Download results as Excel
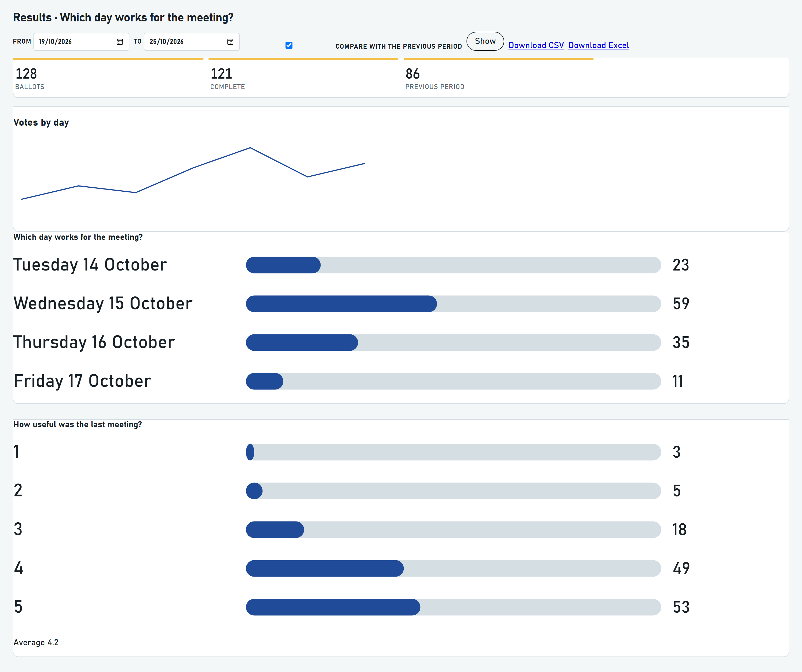This screenshot has height=672, width=802. (x=599, y=45)
